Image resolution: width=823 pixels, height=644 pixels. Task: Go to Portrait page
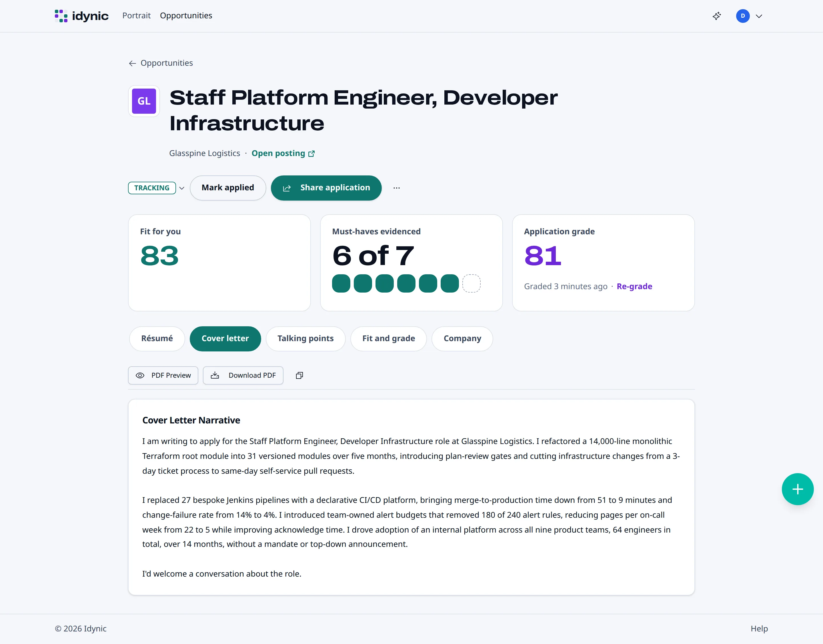click(x=136, y=15)
